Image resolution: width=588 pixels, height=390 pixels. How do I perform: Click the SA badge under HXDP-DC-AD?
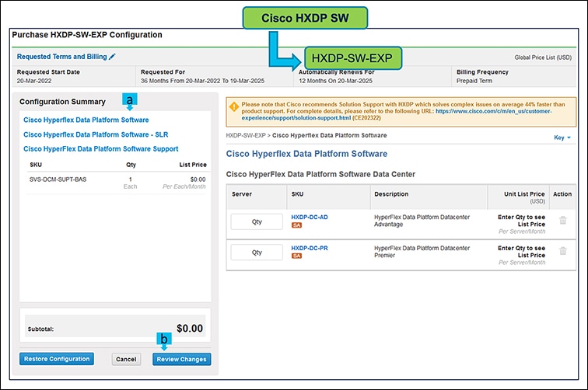(296, 225)
